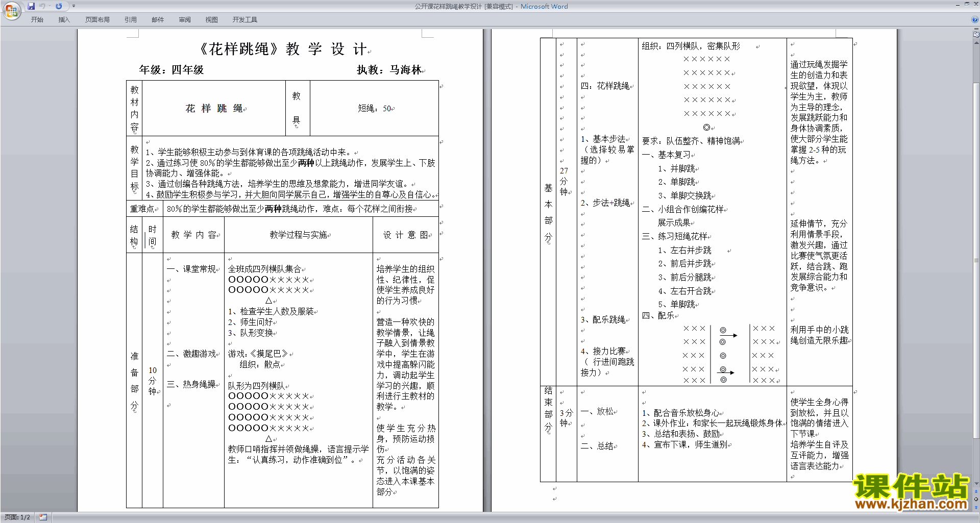The width and height of the screenshot is (980, 523).
Task: Click the text 执教：马海林
Action: coord(389,70)
